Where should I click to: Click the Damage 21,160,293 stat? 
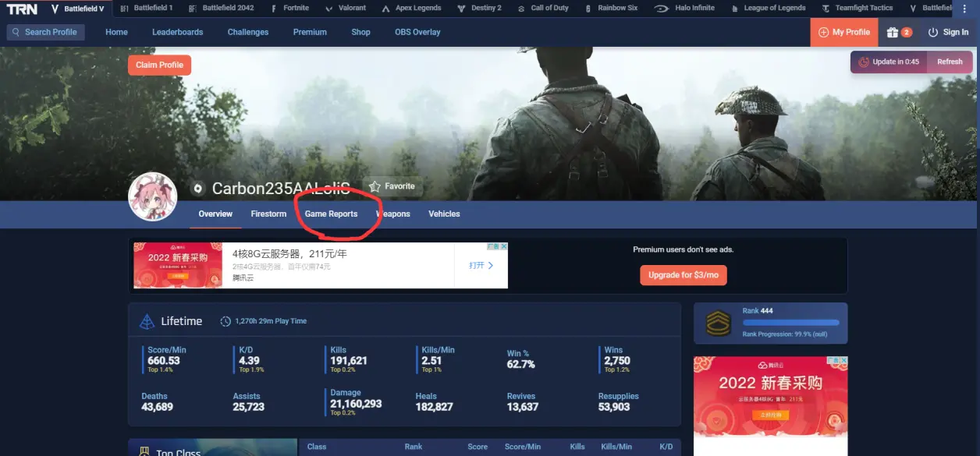tap(355, 402)
